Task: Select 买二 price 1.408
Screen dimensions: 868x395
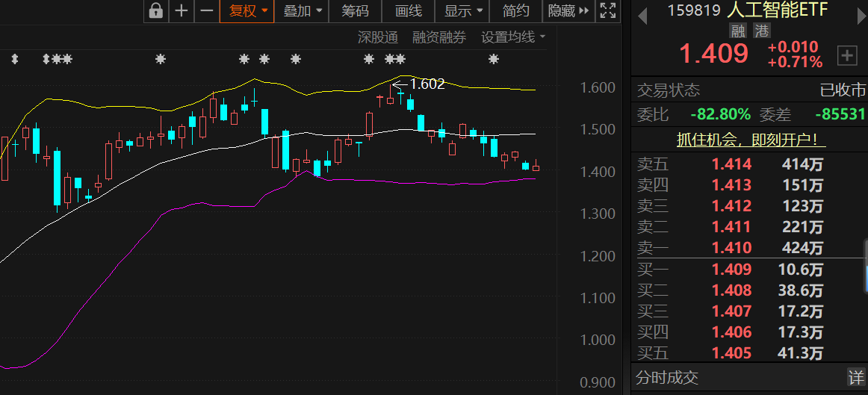Action: [732, 290]
